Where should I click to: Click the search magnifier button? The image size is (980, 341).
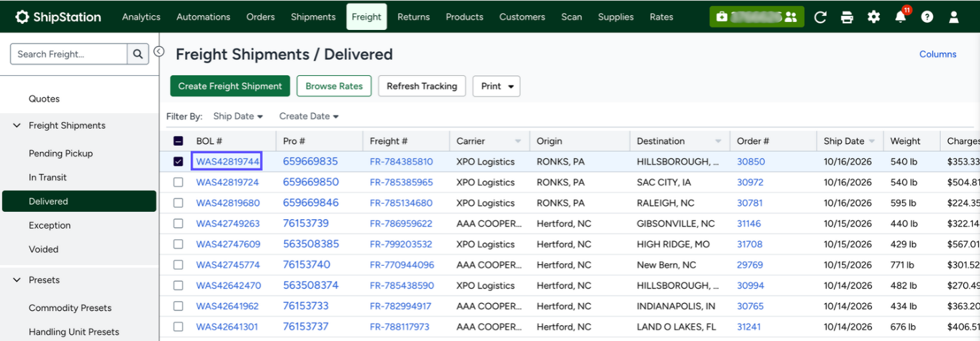[138, 54]
